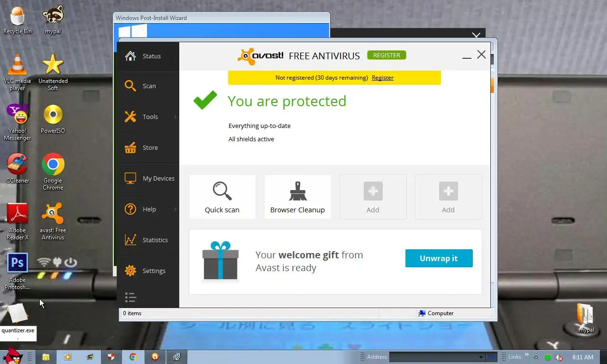
Task: Click the Avast logo in the header
Action: [x=260, y=56]
